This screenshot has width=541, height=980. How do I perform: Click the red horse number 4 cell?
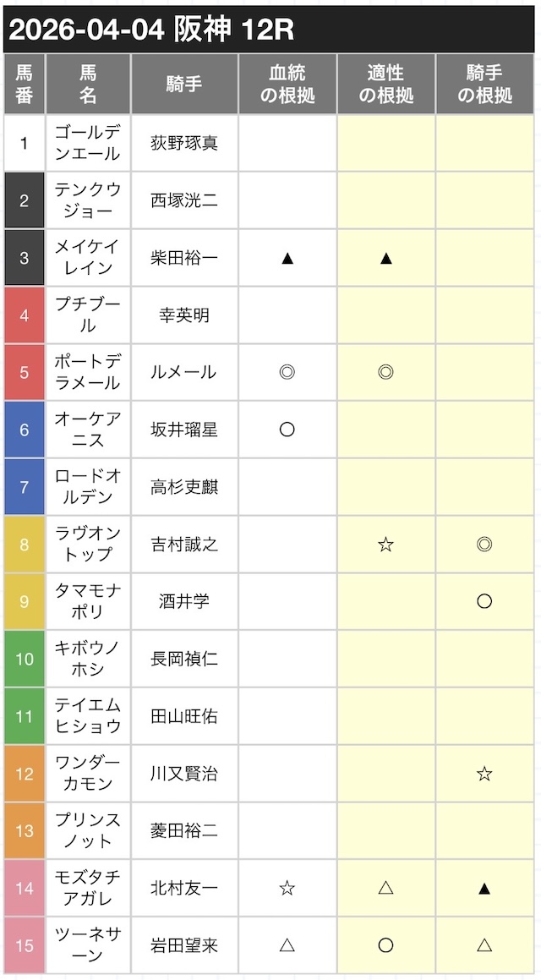pos(24,315)
